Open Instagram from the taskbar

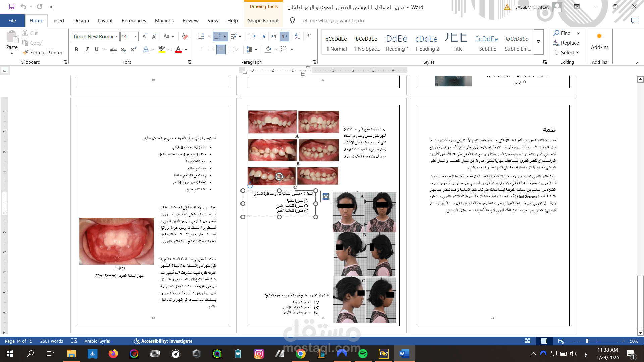[x=259, y=354]
